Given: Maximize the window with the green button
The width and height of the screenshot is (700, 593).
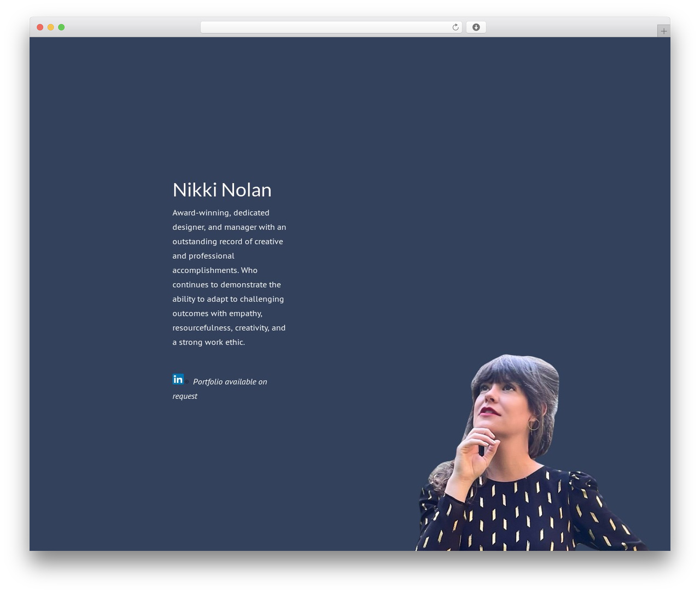Looking at the screenshot, I should point(61,27).
